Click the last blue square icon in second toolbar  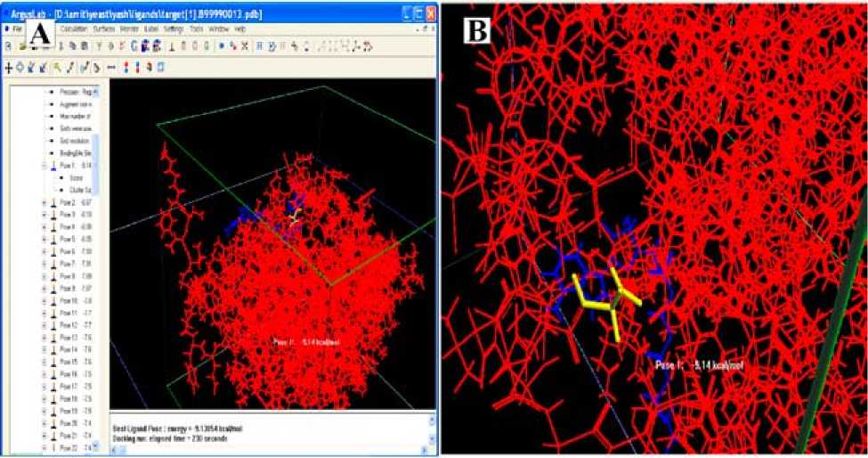pyautogui.click(x=161, y=68)
